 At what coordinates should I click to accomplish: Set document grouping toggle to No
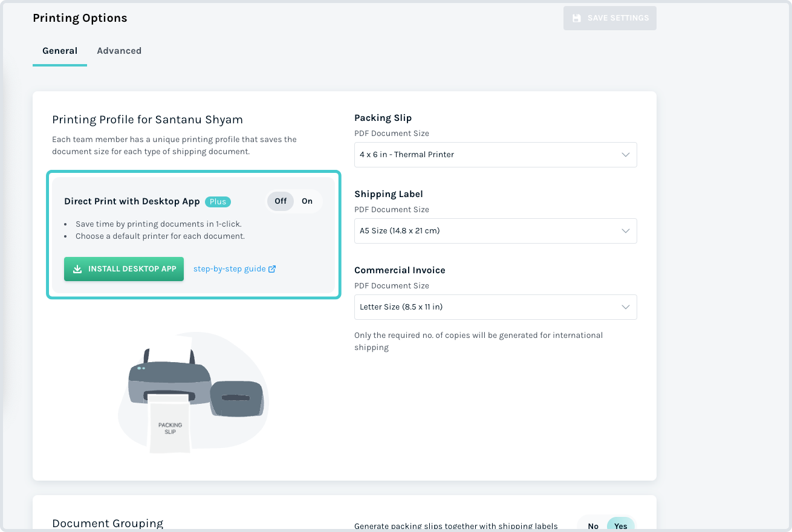(593, 526)
